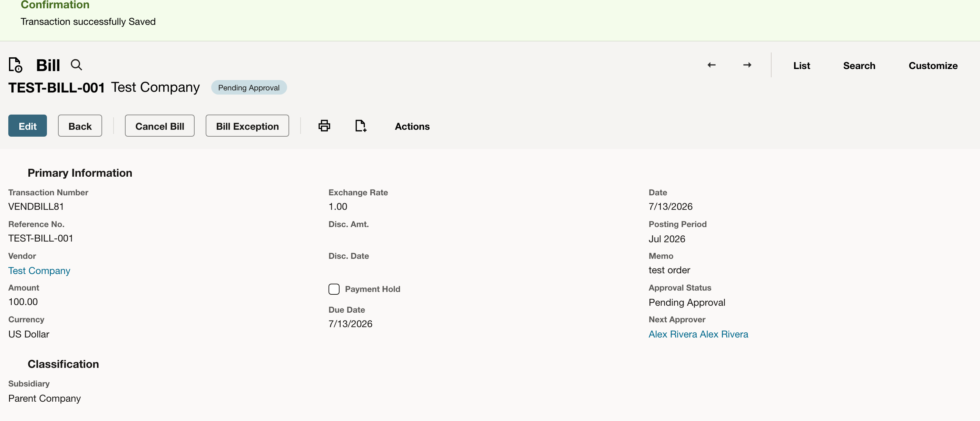The height and width of the screenshot is (421, 980).
Task: Click the Transaction successfully Saved message
Action: pyautogui.click(x=88, y=22)
